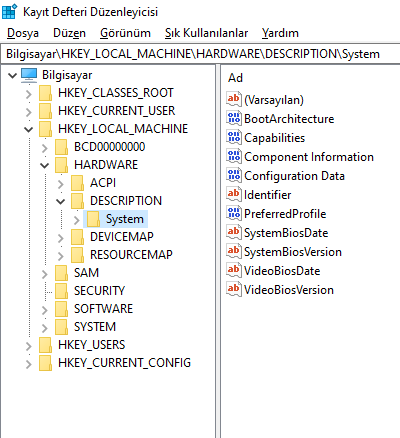Open the Görünüm menu

coord(125,33)
